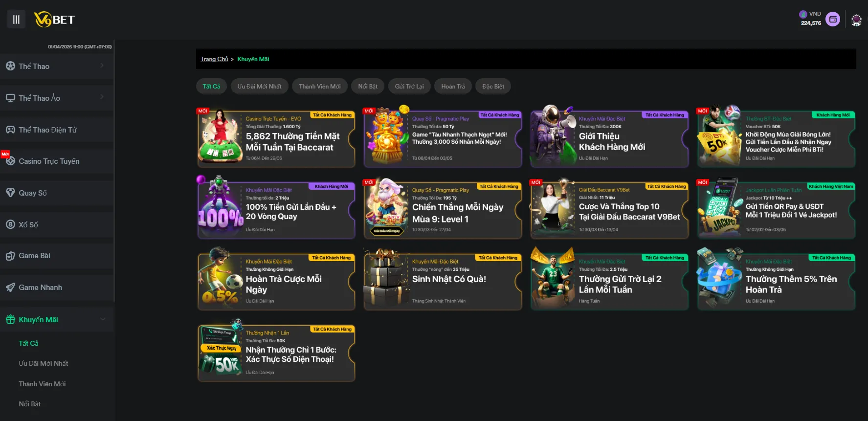Viewport: 868px width, 421px height.
Task: Click the Jackpot QR Pay promo image
Action: pyautogui.click(x=720, y=207)
